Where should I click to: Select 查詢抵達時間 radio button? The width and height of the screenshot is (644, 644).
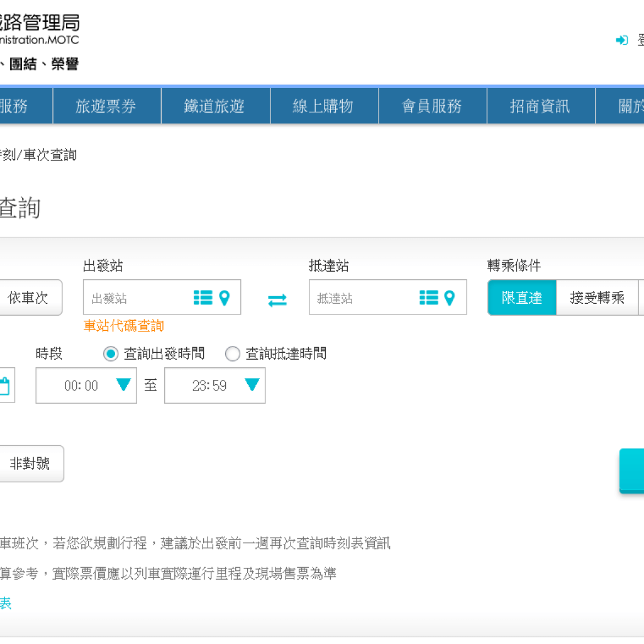[233, 354]
